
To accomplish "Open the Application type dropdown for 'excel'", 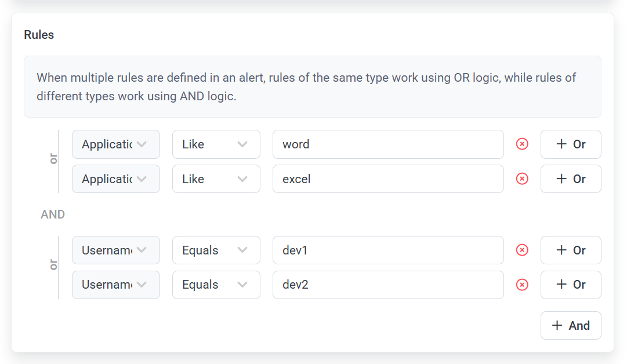I will pyautogui.click(x=115, y=179).
